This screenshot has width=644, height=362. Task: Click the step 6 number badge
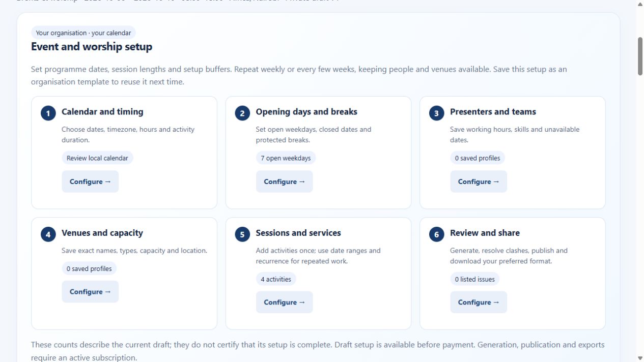click(x=436, y=234)
